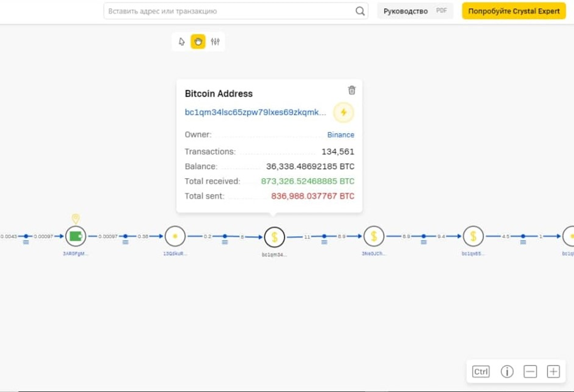Screen dimensions: 574x392
Task: Open list icon under 11–8.9 transaction
Action: [x=324, y=242]
